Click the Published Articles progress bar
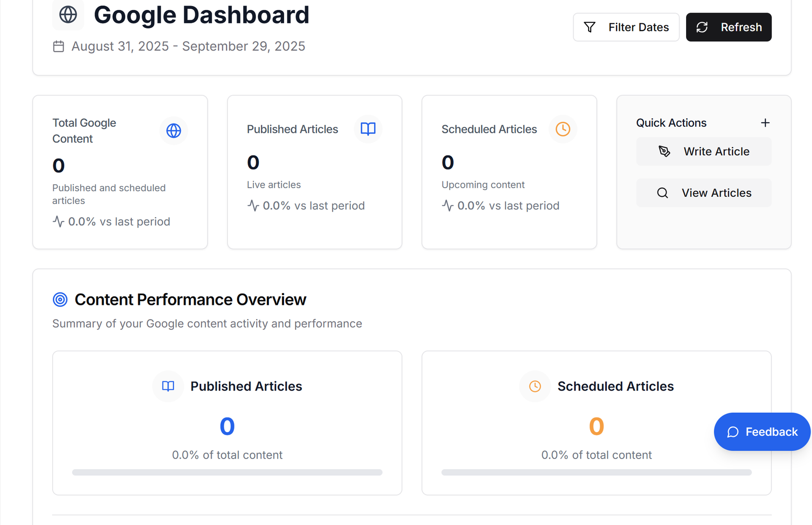Image resolution: width=812 pixels, height=525 pixels. tap(227, 472)
